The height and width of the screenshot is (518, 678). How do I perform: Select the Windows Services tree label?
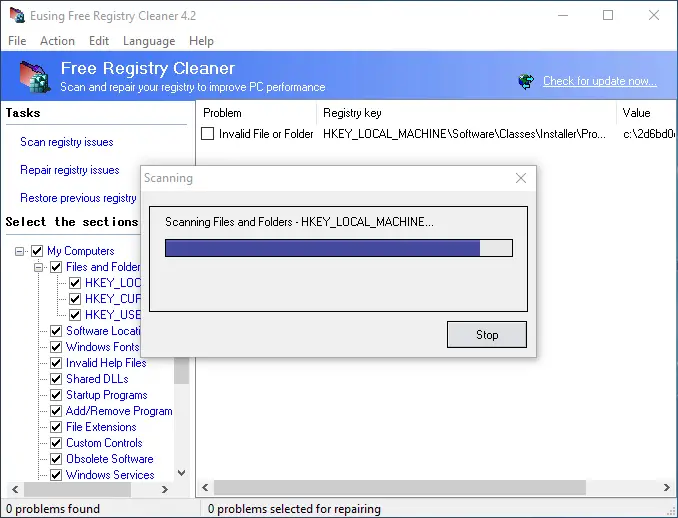pyautogui.click(x=110, y=475)
